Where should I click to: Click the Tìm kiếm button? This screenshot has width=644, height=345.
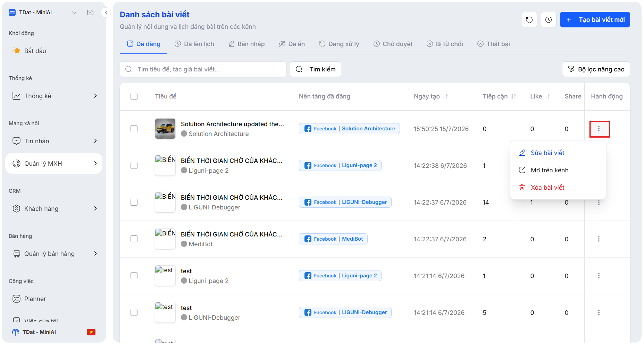point(316,69)
